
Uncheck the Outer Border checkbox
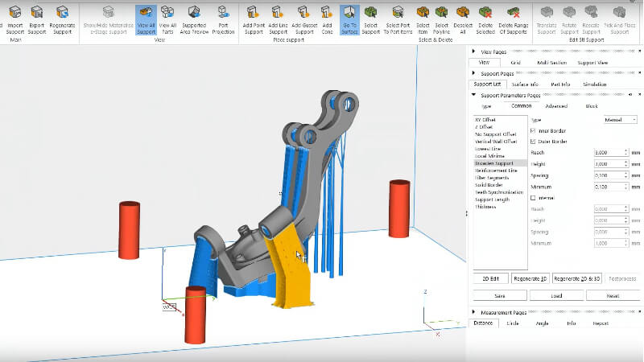point(535,141)
